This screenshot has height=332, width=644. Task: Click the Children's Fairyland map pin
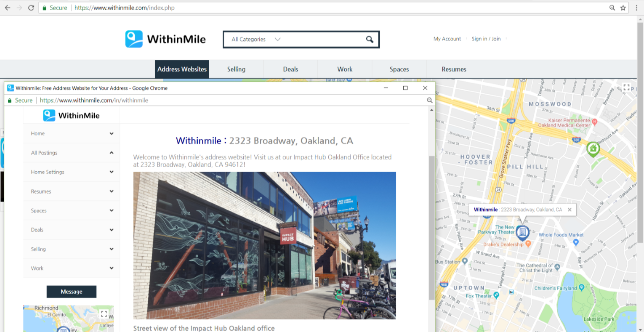581,288
